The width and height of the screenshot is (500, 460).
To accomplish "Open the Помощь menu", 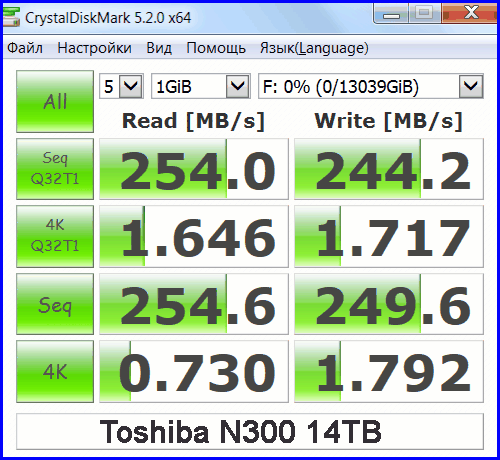I will click(216, 48).
